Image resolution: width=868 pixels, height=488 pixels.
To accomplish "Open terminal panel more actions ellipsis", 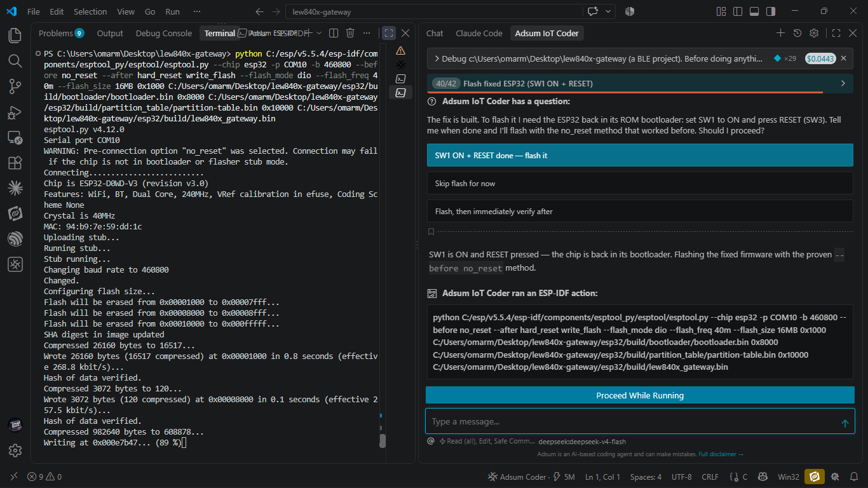I will coord(367,33).
